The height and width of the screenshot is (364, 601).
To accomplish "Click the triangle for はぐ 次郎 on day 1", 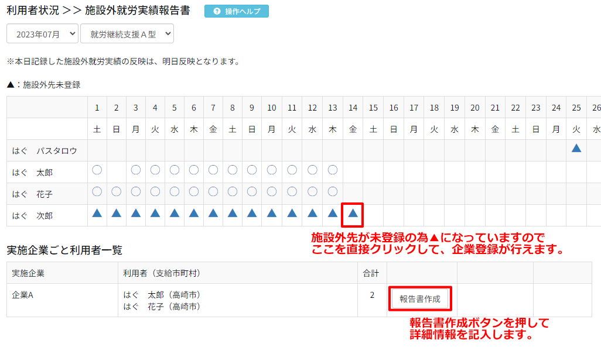I will point(97,214).
